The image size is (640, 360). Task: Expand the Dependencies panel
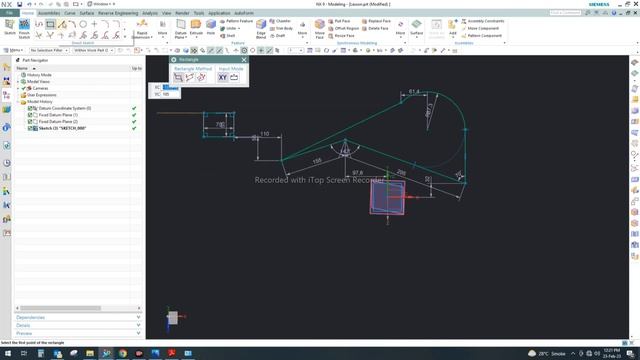tap(78, 317)
